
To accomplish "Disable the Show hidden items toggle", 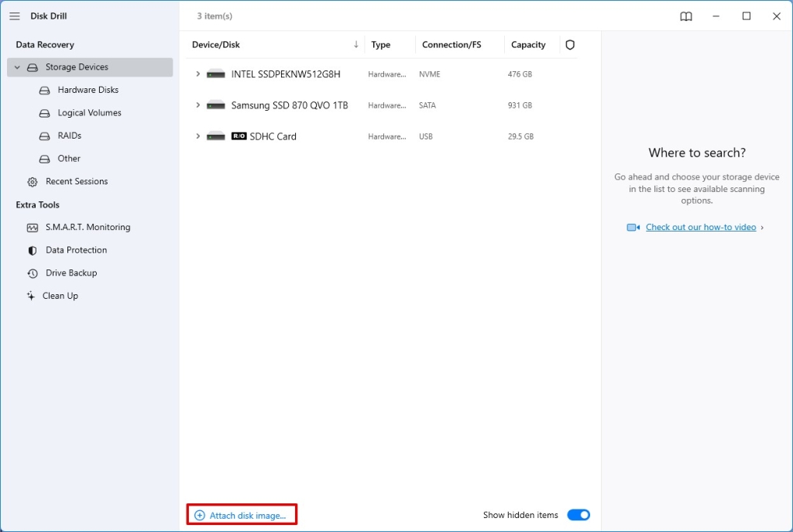I will 578,514.
